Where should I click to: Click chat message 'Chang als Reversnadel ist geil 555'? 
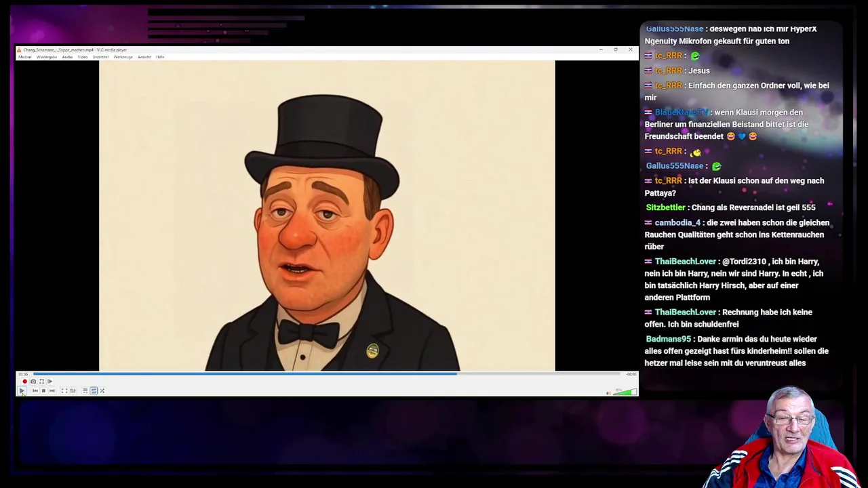(753, 207)
